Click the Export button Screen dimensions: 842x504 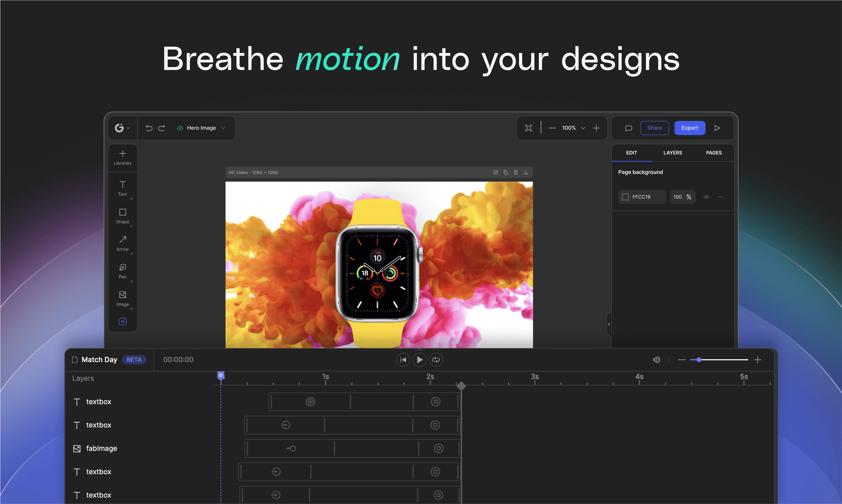(x=690, y=128)
